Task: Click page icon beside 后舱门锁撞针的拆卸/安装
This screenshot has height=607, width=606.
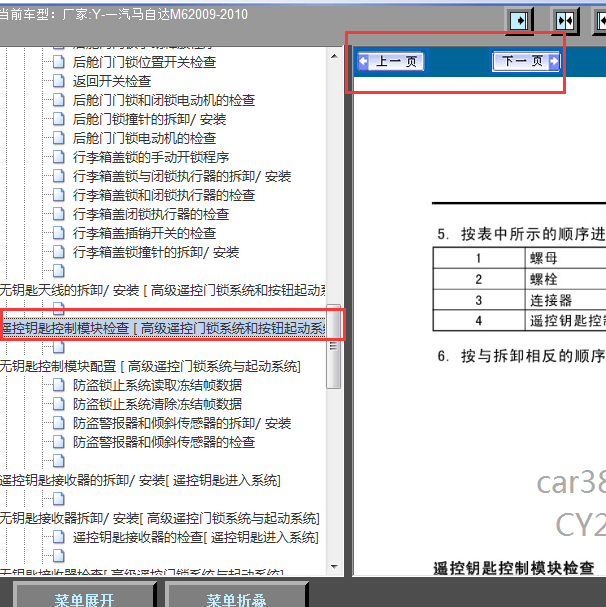Action: pos(58,118)
